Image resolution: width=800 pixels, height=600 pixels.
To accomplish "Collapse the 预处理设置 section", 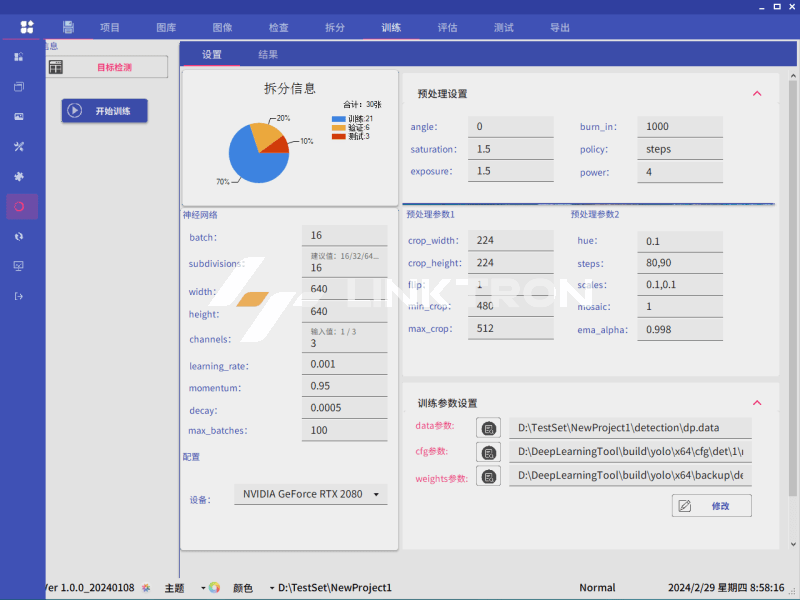I will tap(757, 94).
